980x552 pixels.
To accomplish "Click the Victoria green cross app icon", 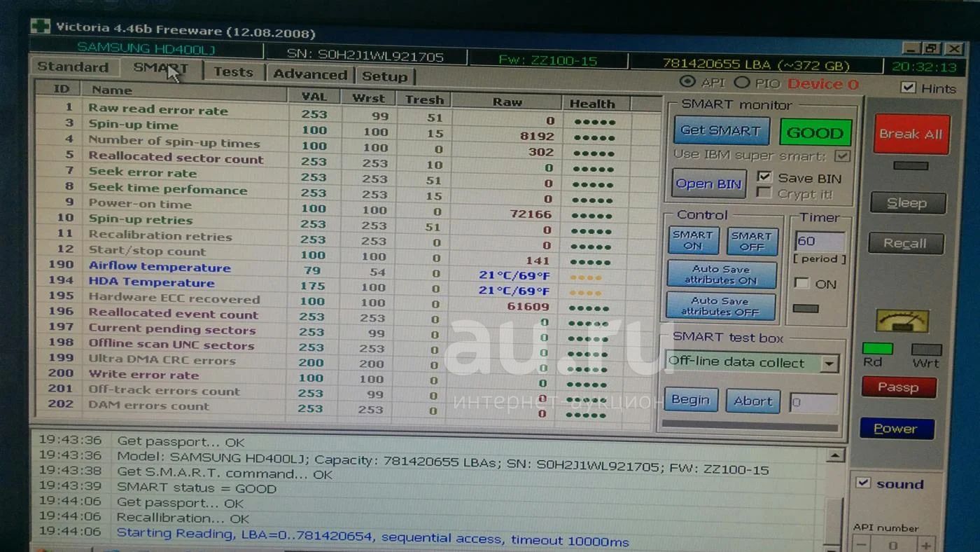I will 40,27.
